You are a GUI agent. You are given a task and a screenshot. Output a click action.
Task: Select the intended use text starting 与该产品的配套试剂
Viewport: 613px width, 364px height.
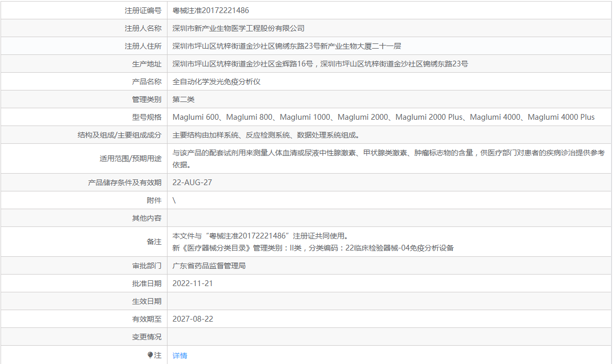pos(388,158)
